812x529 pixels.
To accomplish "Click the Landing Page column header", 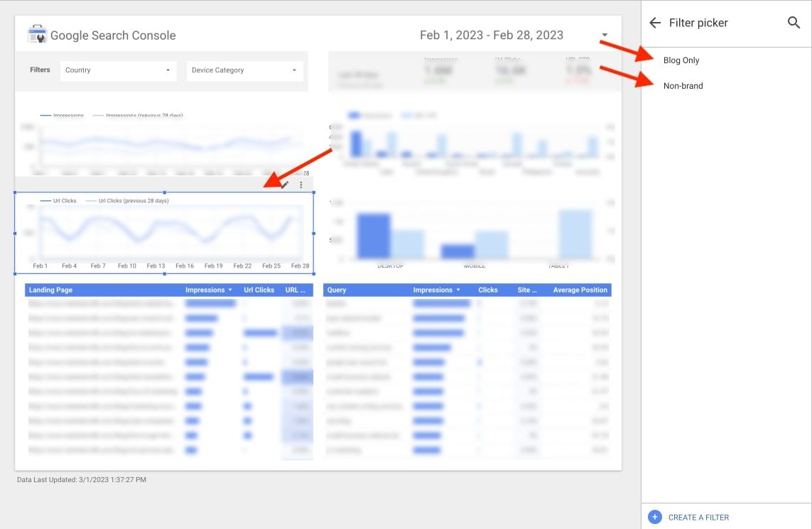I will pyautogui.click(x=51, y=290).
